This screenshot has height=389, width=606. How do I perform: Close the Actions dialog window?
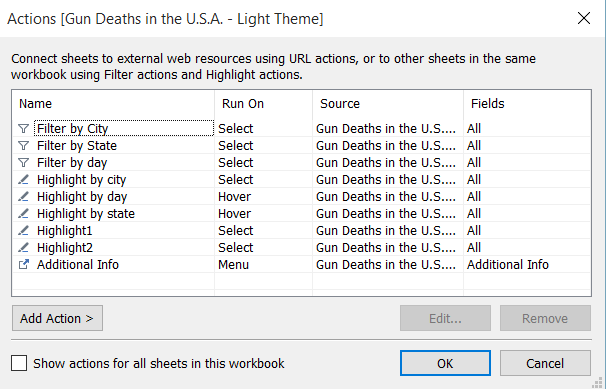[584, 18]
